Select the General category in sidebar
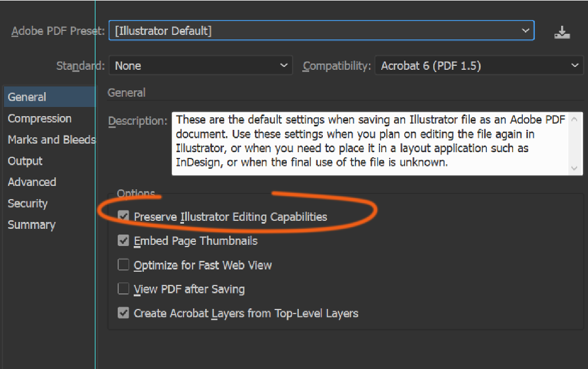This screenshot has width=588, height=369. tap(50, 97)
